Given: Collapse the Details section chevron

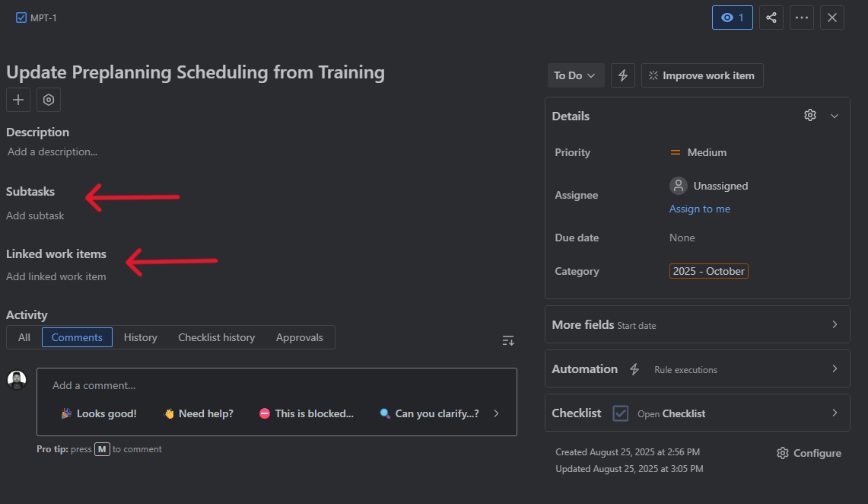Looking at the screenshot, I should coord(835,116).
